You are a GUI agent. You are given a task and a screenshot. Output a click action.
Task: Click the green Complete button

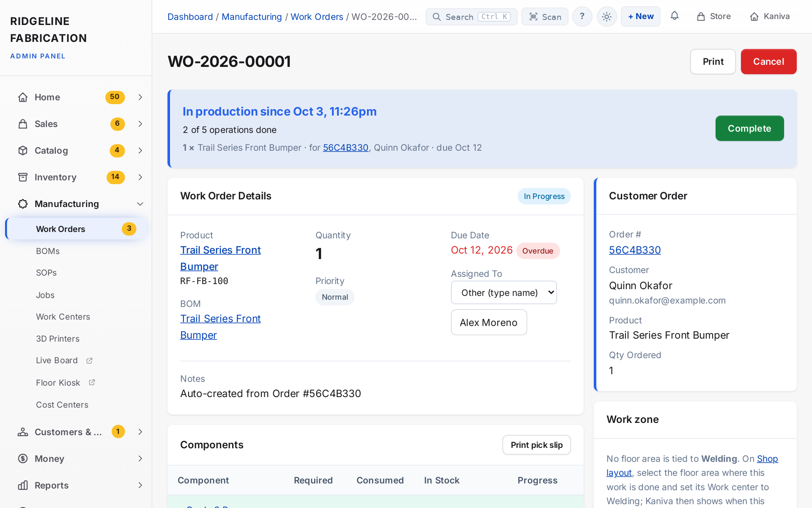pos(749,128)
